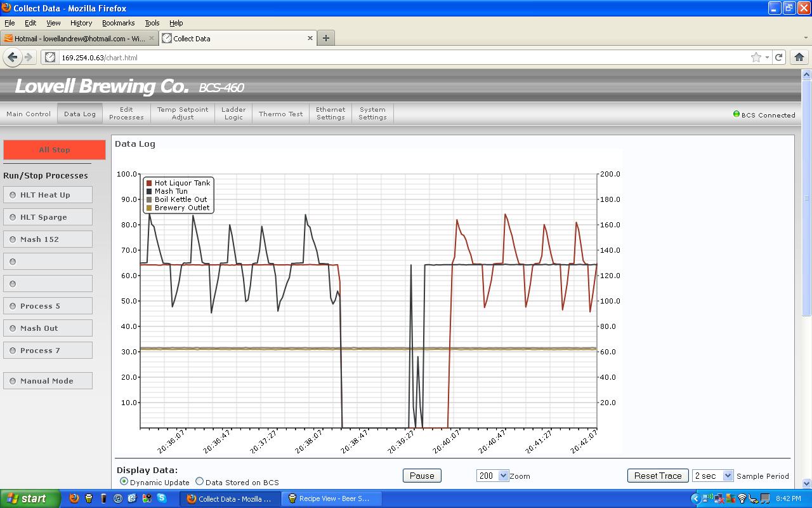Bookmark this page with the star icon

756,57
